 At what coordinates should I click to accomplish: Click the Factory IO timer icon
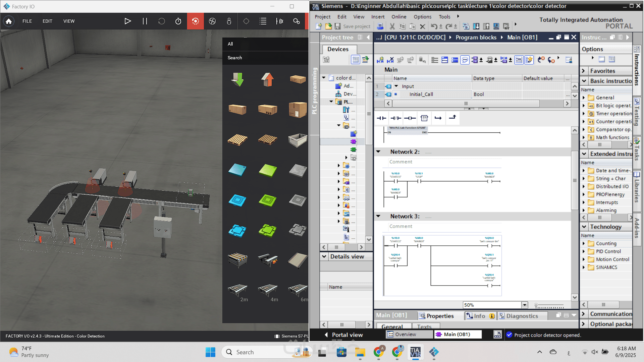[178, 21]
